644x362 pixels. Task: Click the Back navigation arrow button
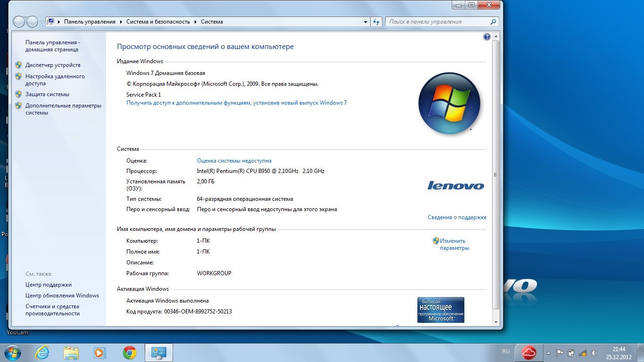(19, 22)
